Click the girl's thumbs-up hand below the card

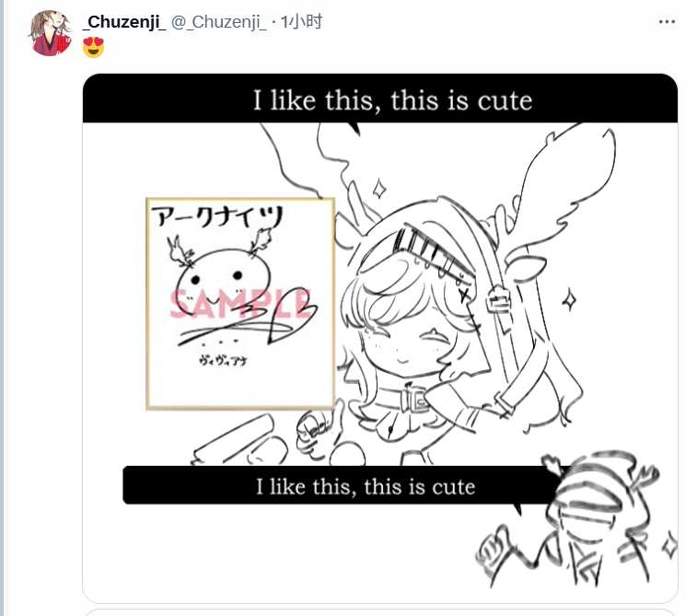pos(309,431)
